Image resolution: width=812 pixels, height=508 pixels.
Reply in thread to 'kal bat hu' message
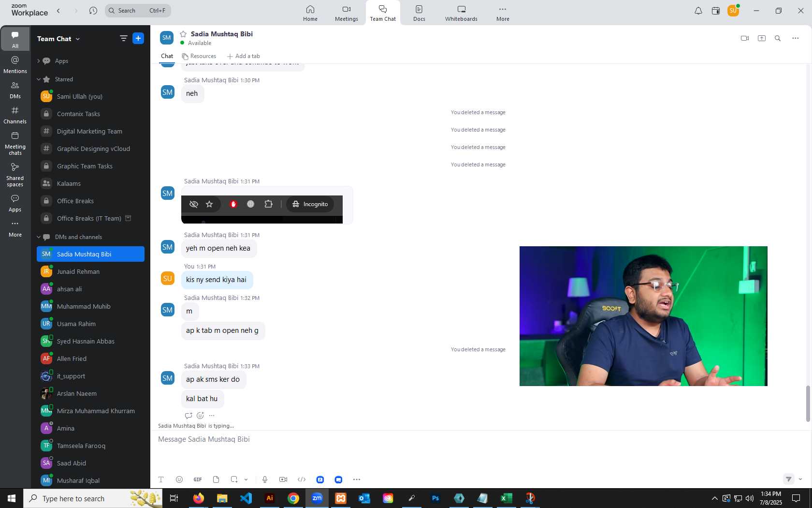coord(188,416)
